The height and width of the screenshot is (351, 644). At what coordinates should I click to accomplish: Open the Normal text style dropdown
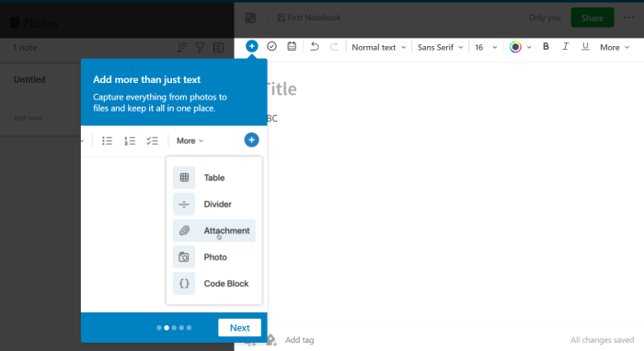(379, 47)
